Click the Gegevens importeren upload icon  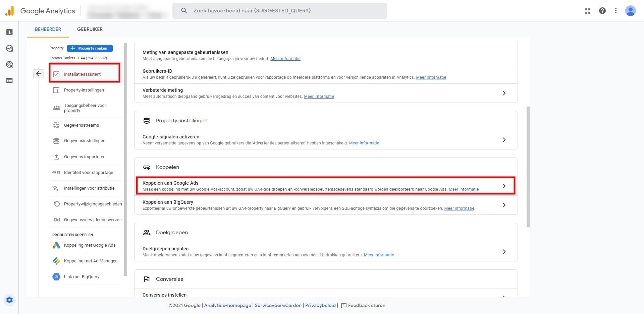(x=56, y=157)
